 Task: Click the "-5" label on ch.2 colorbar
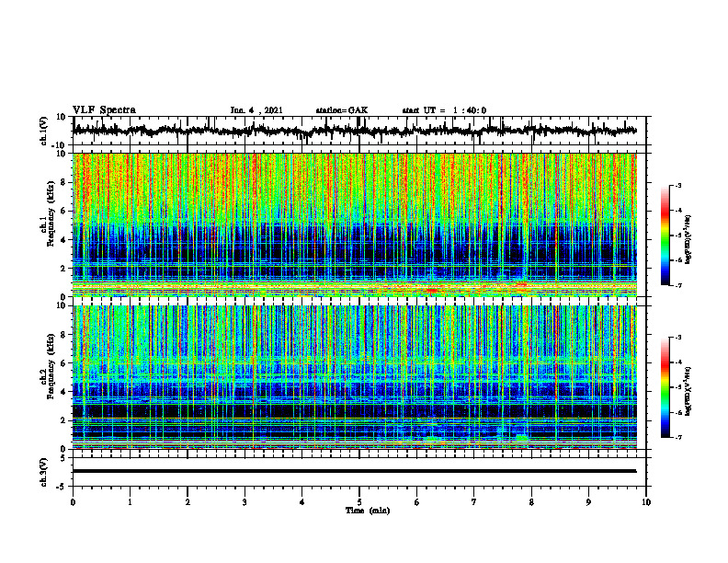pyautogui.click(x=678, y=387)
